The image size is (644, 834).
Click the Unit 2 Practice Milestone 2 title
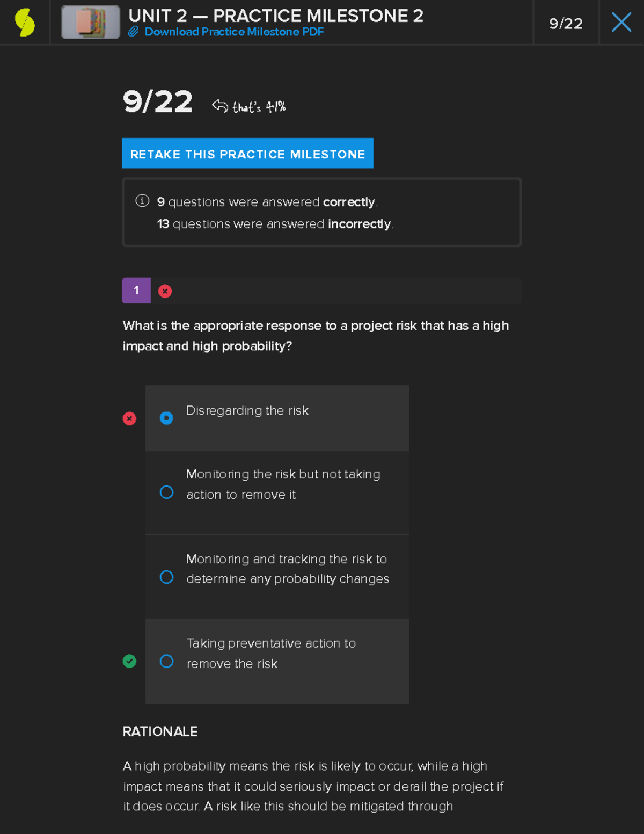[x=276, y=16]
